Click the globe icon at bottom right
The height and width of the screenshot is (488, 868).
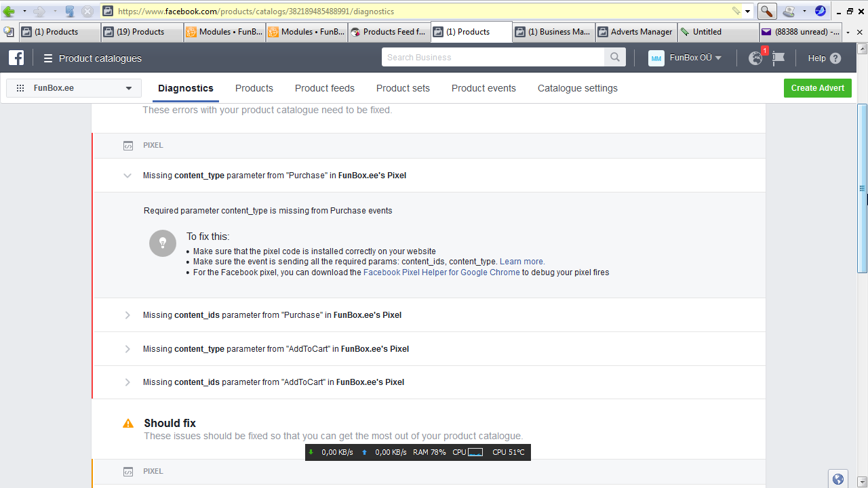click(x=838, y=479)
